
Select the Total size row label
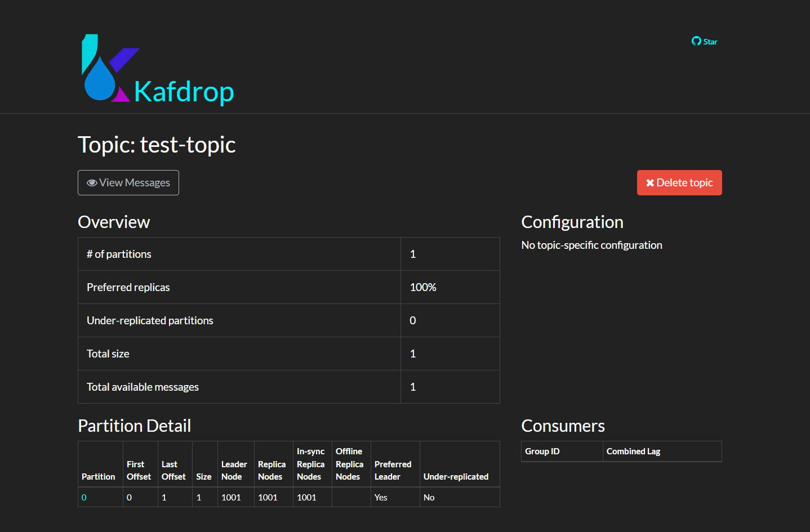click(108, 354)
